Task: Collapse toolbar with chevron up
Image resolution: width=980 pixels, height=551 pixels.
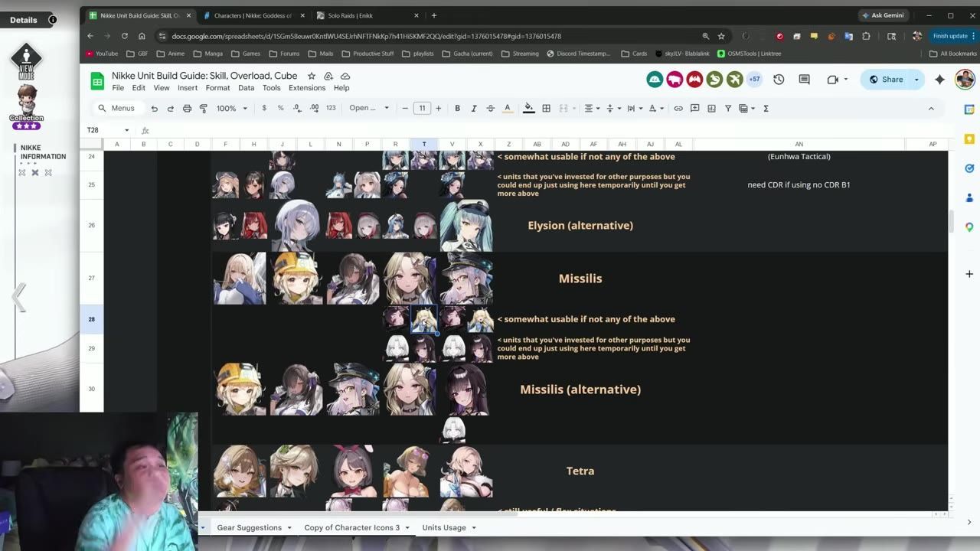Action: (931, 109)
